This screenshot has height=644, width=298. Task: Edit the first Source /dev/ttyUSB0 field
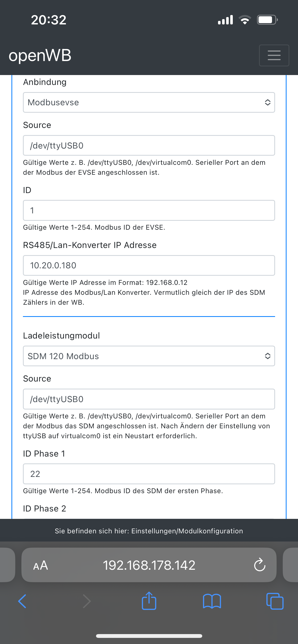[x=149, y=145]
